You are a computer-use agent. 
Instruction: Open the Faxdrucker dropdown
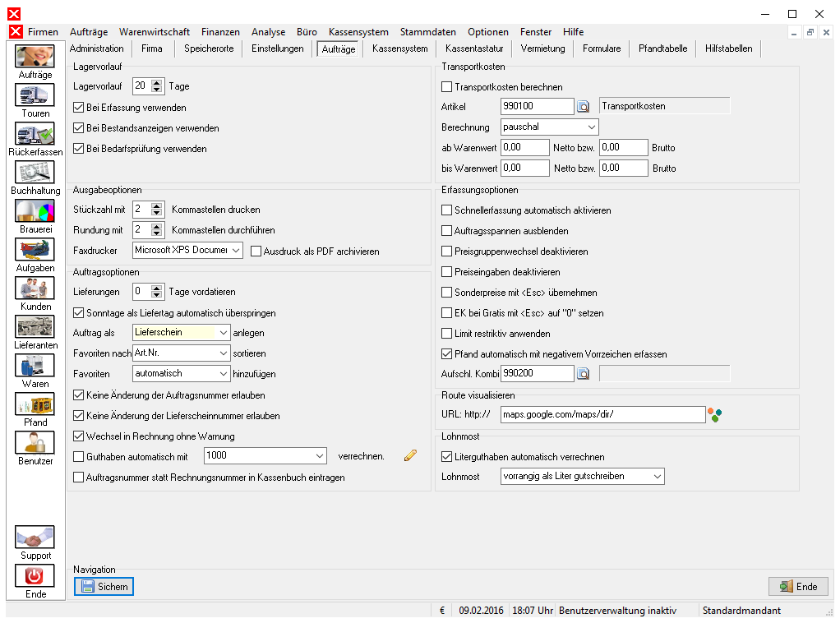[187, 250]
